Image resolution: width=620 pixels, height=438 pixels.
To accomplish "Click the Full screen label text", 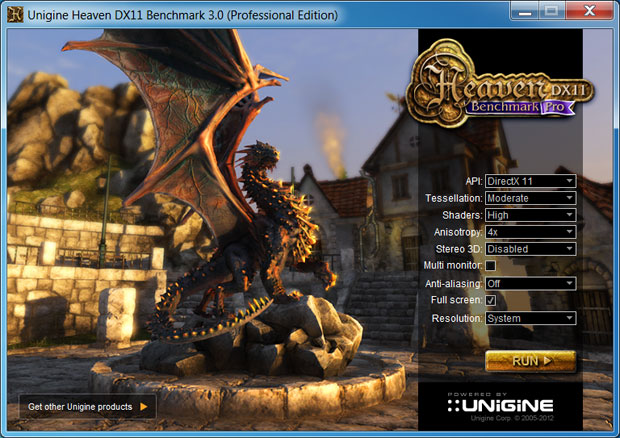I will (x=457, y=300).
